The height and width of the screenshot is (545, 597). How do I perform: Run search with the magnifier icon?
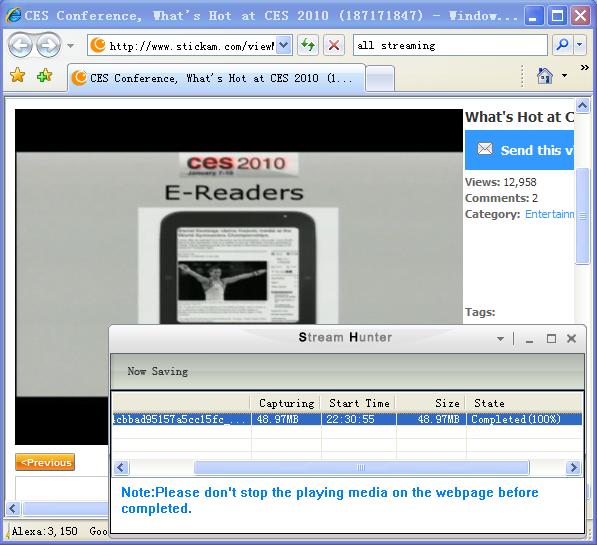[562, 45]
